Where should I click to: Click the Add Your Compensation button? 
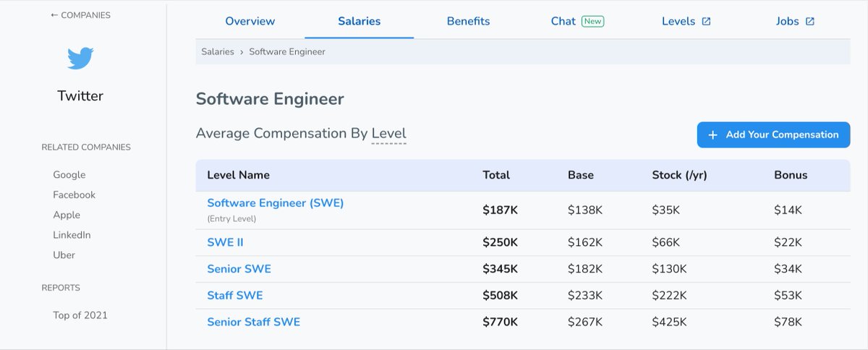tap(774, 135)
